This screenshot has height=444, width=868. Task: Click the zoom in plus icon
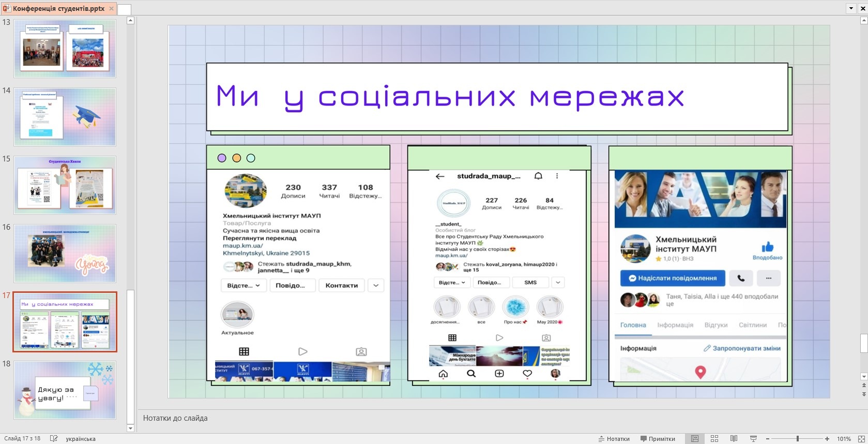[827, 438]
